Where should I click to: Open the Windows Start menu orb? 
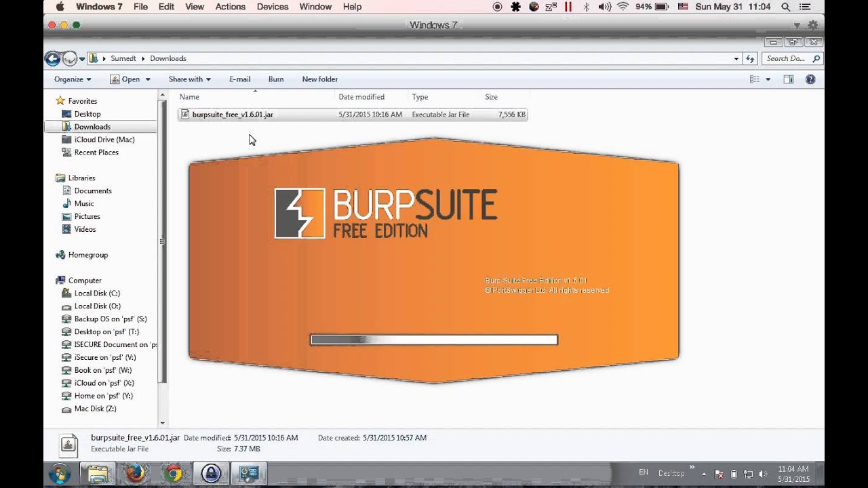click(x=60, y=472)
